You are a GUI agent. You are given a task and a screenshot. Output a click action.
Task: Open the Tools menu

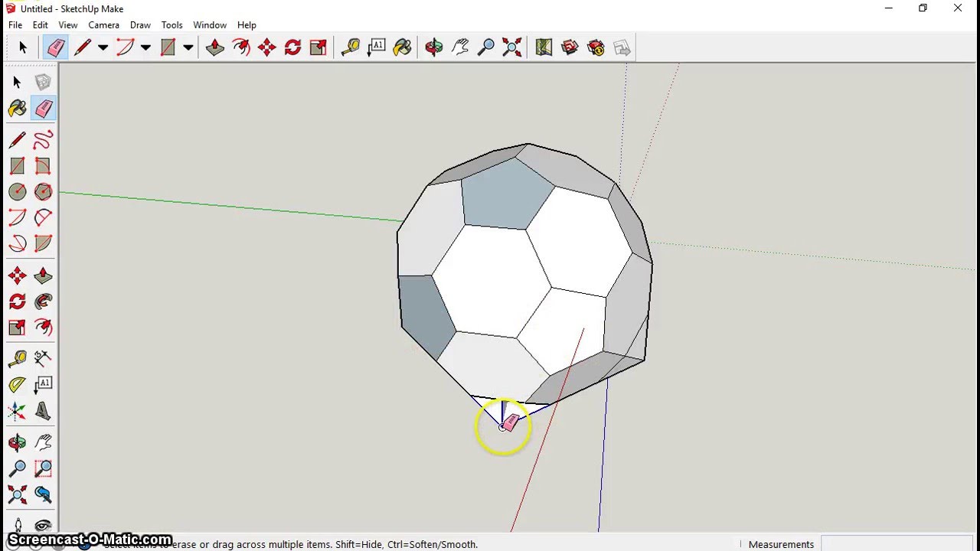click(171, 24)
